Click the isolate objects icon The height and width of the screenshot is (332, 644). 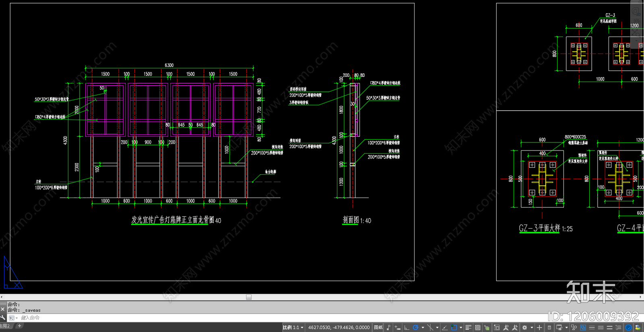[574, 328]
